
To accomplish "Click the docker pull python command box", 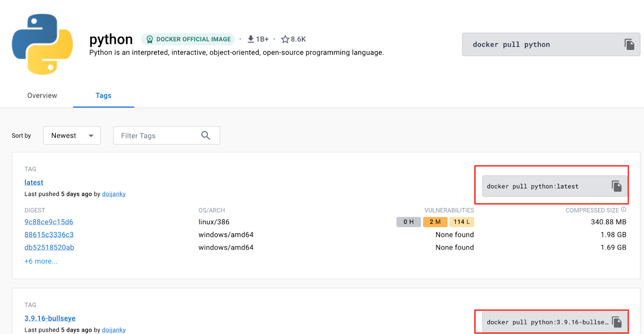I will [551, 44].
